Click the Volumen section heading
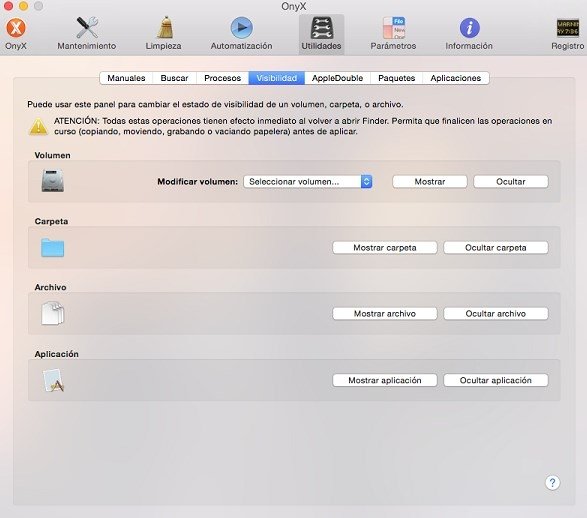The height and width of the screenshot is (518, 587). tap(52, 155)
